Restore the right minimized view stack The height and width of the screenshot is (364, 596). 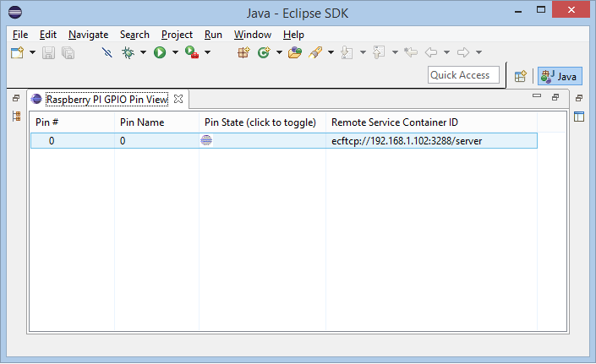[579, 98]
